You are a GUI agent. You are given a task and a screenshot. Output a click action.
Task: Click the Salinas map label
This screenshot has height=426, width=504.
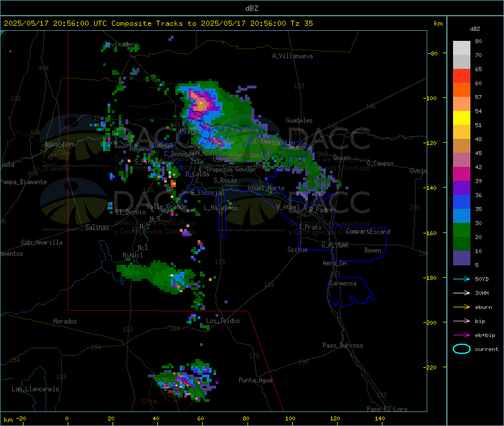97,227
